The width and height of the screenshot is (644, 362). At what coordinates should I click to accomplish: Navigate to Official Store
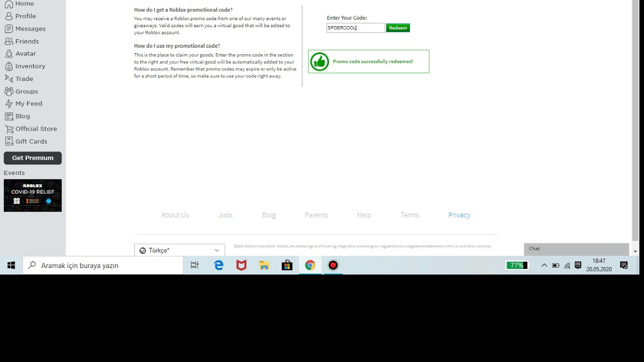tap(36, 129)
